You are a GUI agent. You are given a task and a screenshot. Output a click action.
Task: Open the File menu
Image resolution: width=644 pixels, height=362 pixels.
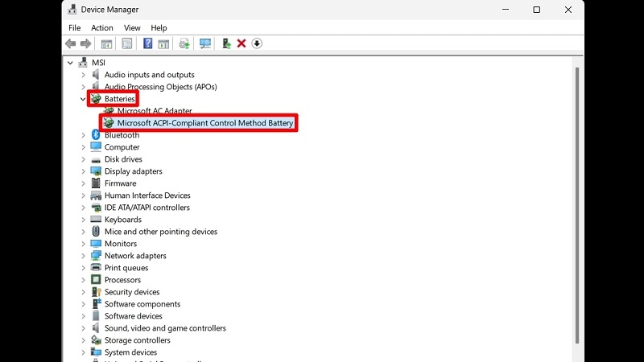pyautogui.click(x=75, y=27)
